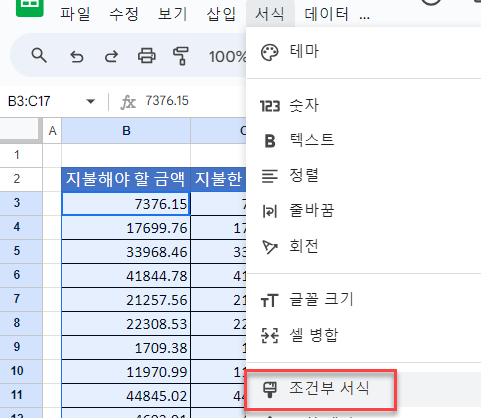Select row 3 header

[21, 203]
